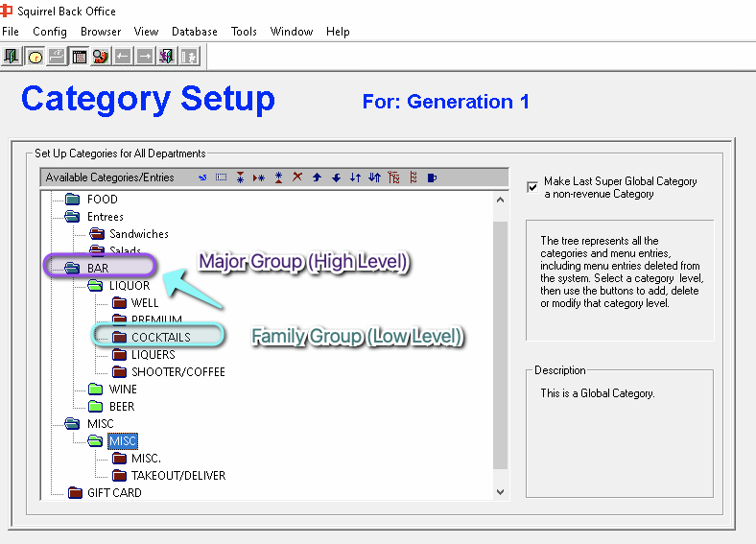This screenshot has width=756, height=544.
Task: Open the Database menu
Action: tap(195, 32)
